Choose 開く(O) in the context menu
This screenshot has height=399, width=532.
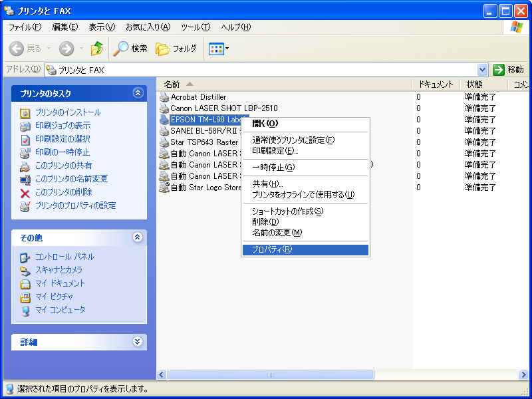(x=305, y=124)
